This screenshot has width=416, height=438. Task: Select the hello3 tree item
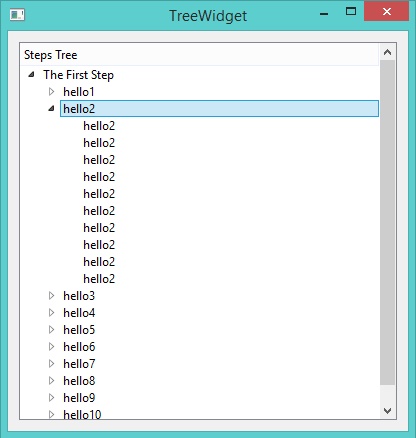click(79, 296)
